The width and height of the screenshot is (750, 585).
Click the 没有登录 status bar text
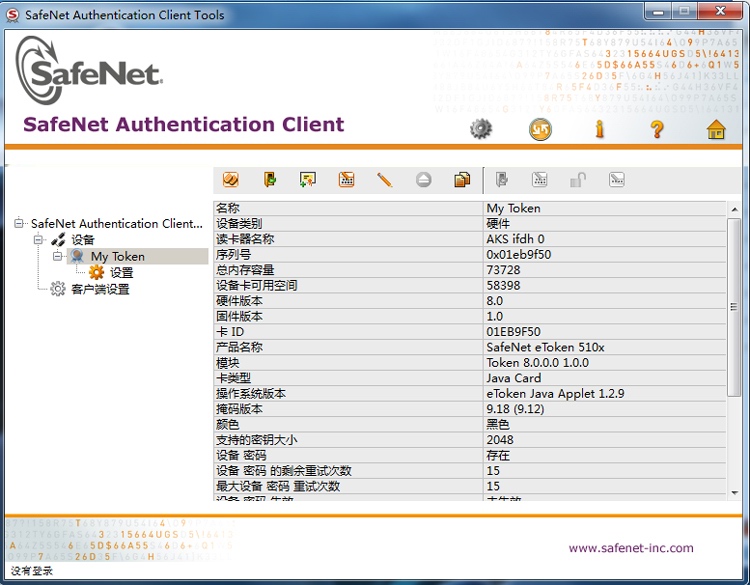click(x=32, y=570)
